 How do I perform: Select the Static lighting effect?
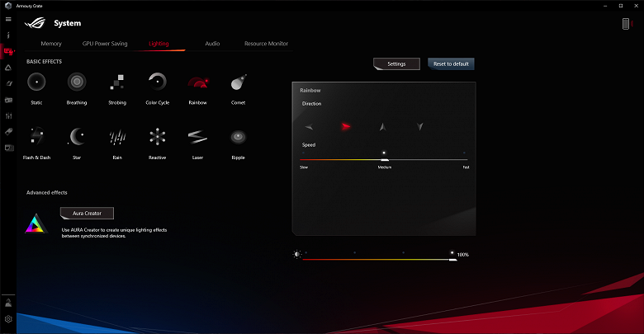click(x=36, y=82)
